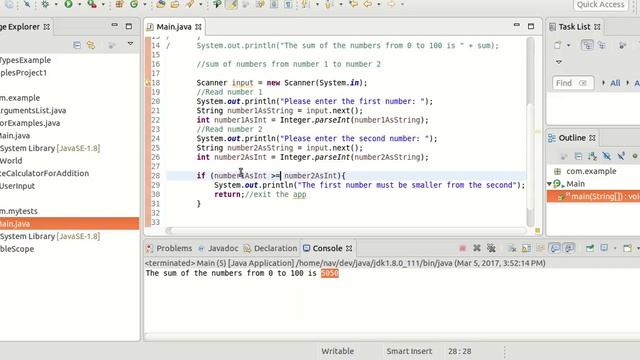Click the New Java Package toolbar icon

pos(119,4)
